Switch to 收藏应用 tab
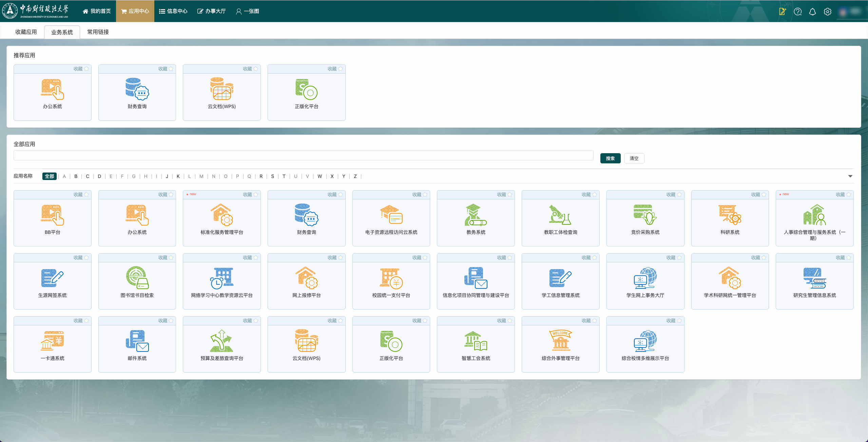This screenshot has height=442, width=868. pyautogui.click(x=26, y=32)
